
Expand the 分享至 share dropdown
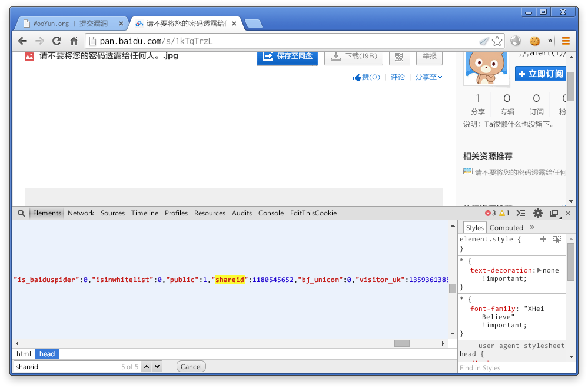[428, 77]
